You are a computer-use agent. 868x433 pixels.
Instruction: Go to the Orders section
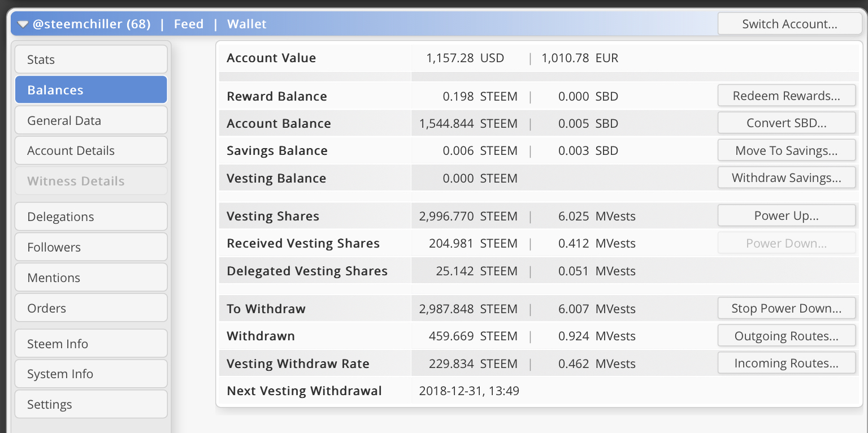(x=91, y=309)
